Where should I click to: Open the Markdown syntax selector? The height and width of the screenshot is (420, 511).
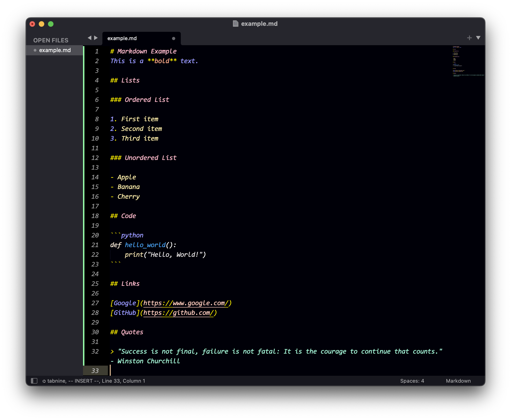click(458, 381)
